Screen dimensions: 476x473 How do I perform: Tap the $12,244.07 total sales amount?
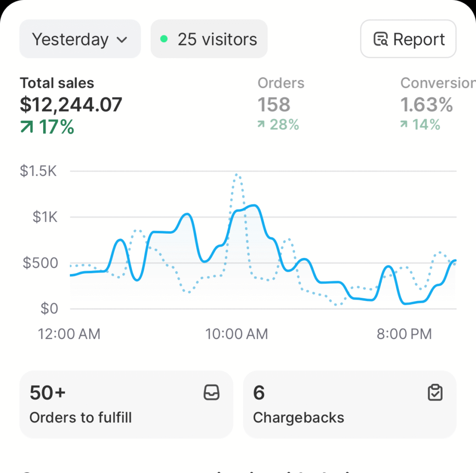[71, 105]
